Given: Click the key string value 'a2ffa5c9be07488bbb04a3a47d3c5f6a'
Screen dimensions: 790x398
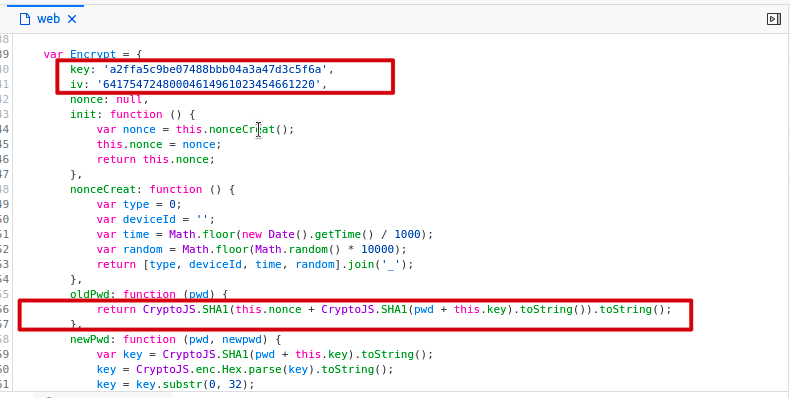Looking at the screenshot, I should coord(215,69).
